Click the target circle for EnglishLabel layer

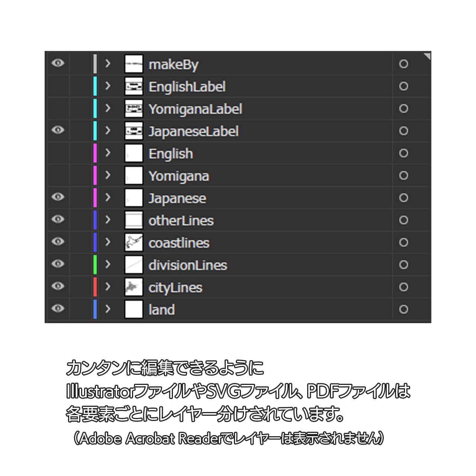[x=403, y=86]
